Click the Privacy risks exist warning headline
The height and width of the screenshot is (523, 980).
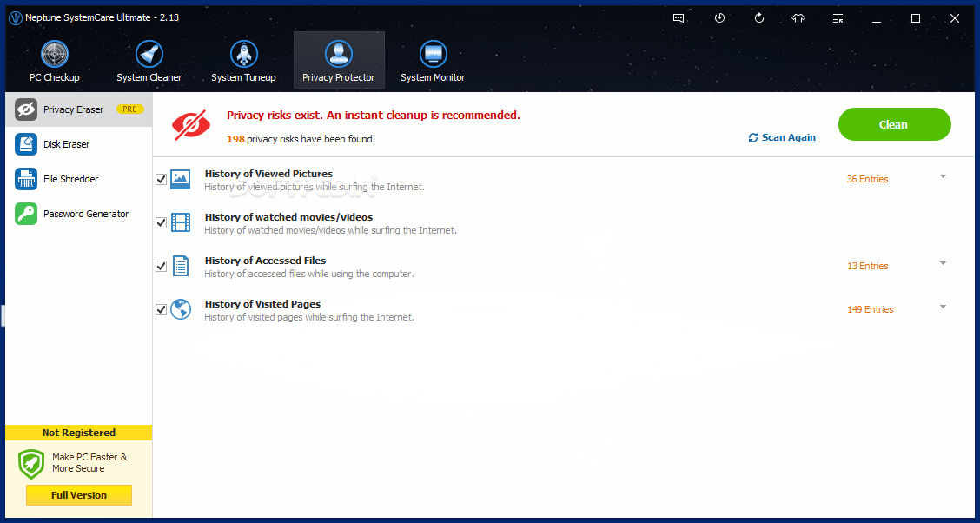[x=373, y=115]
